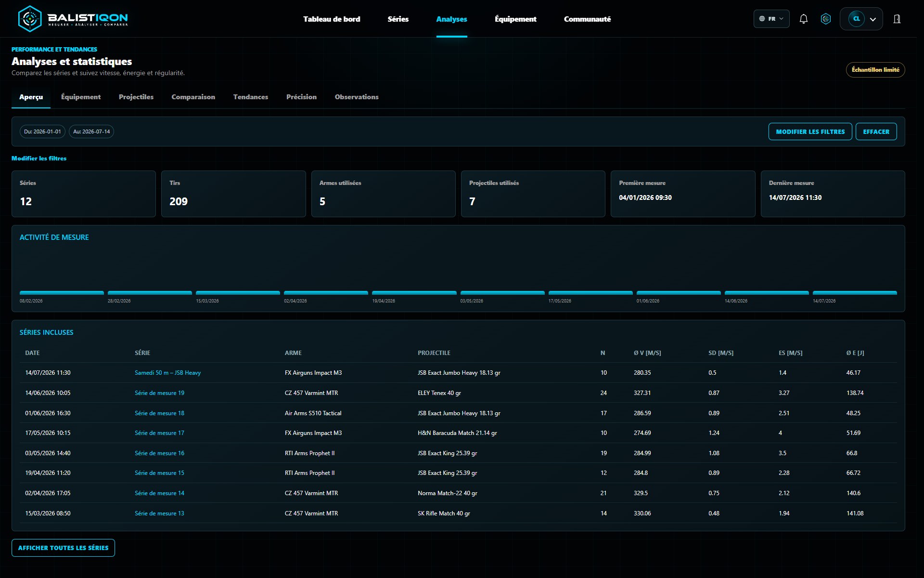This screenshot has width=924, height=578.
Task: Open Série de mesure 18
Action: tap(159, 413)
